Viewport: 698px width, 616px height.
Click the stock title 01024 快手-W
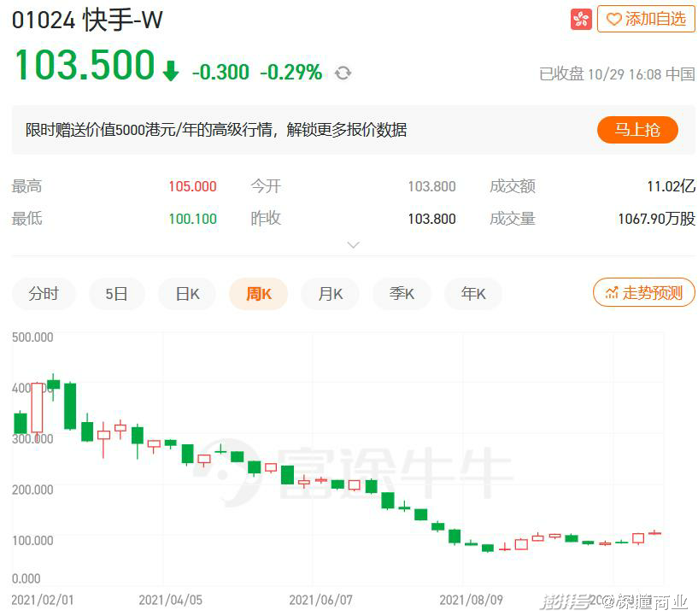tap(87, 20)
